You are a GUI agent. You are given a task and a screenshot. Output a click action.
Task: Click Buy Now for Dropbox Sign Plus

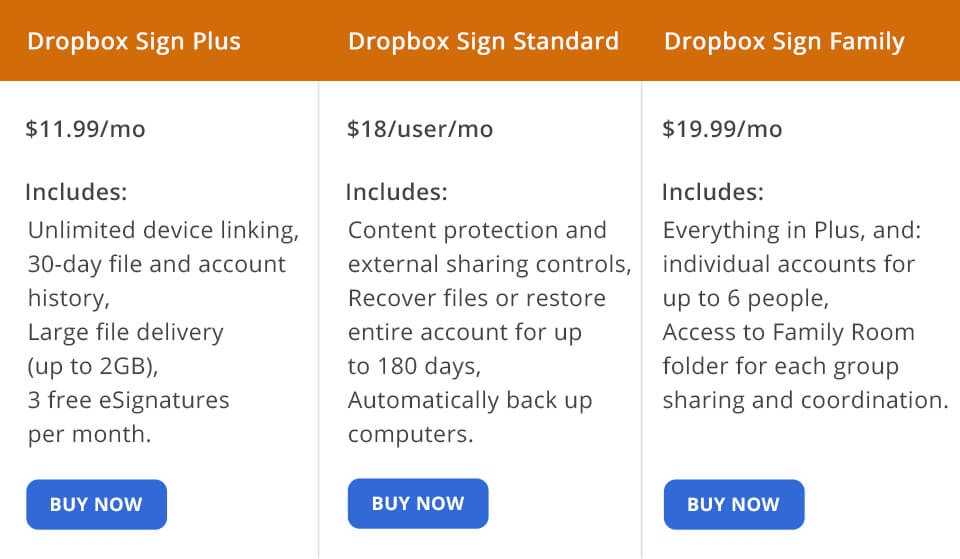[x=96, y=504]
